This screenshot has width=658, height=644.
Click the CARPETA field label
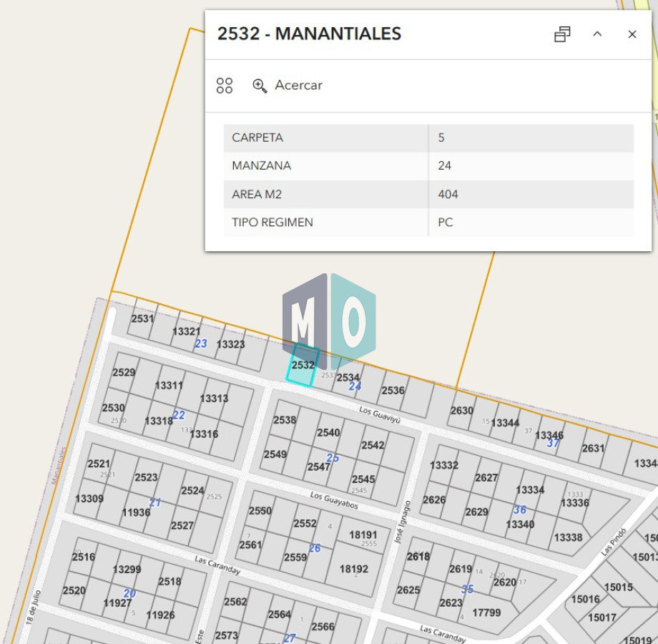(257, 137)
